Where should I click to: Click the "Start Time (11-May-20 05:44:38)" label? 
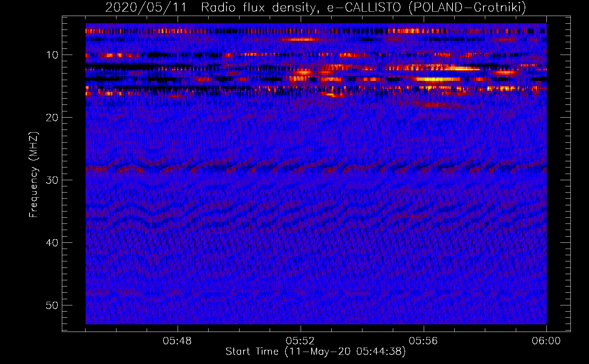315,352
